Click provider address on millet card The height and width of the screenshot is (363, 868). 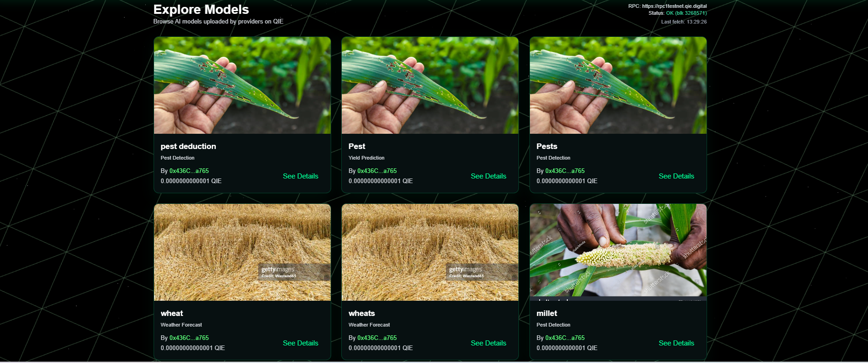pos(565,338)
